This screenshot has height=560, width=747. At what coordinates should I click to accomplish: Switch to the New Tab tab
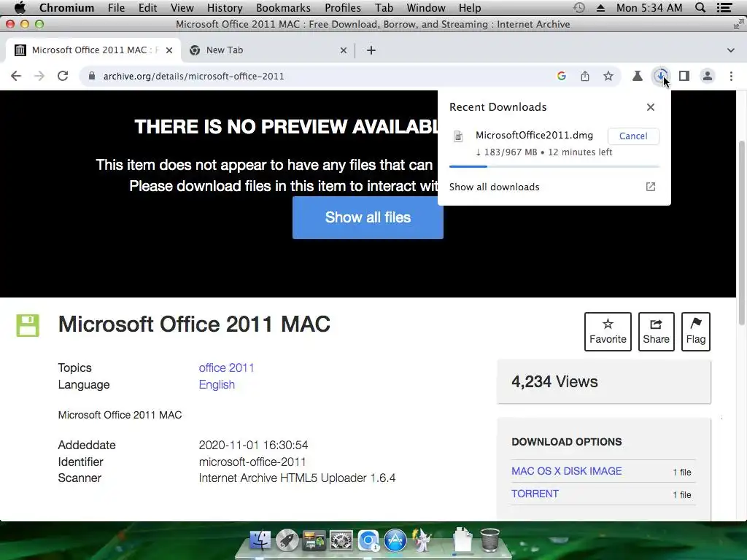(x=268, y=50)
